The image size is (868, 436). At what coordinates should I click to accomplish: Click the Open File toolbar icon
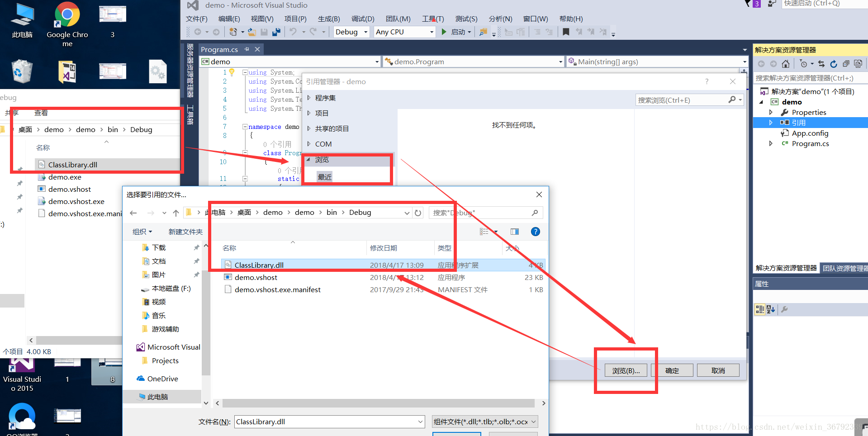click(252, 32)
